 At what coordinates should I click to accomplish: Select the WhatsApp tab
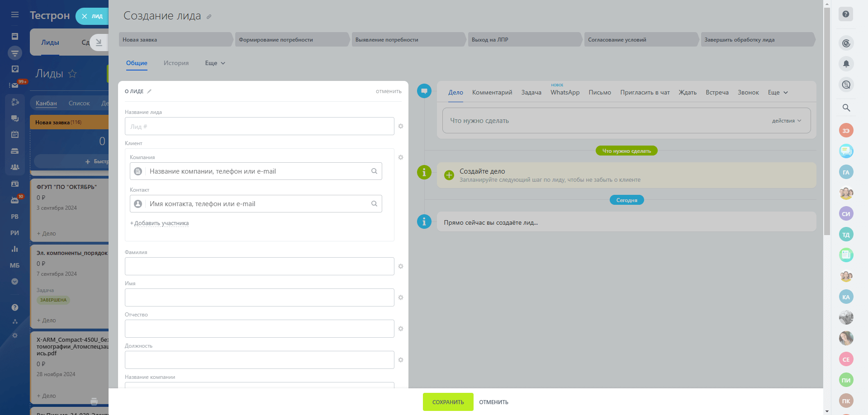click(x=564, y=93)
